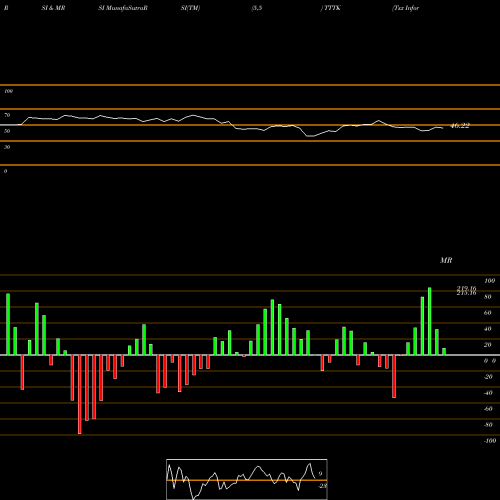Click the longest red MR bar reaching -100

(80, 394)
